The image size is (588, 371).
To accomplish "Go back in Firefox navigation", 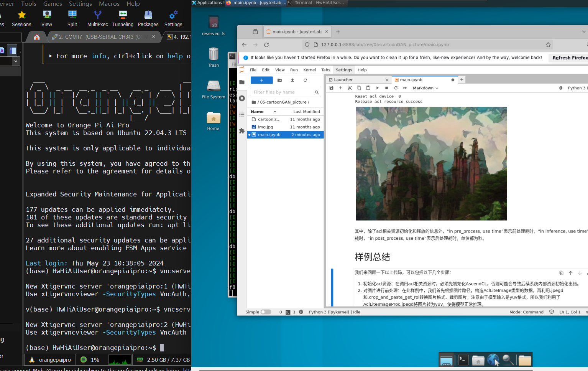I will click(244, 45).
